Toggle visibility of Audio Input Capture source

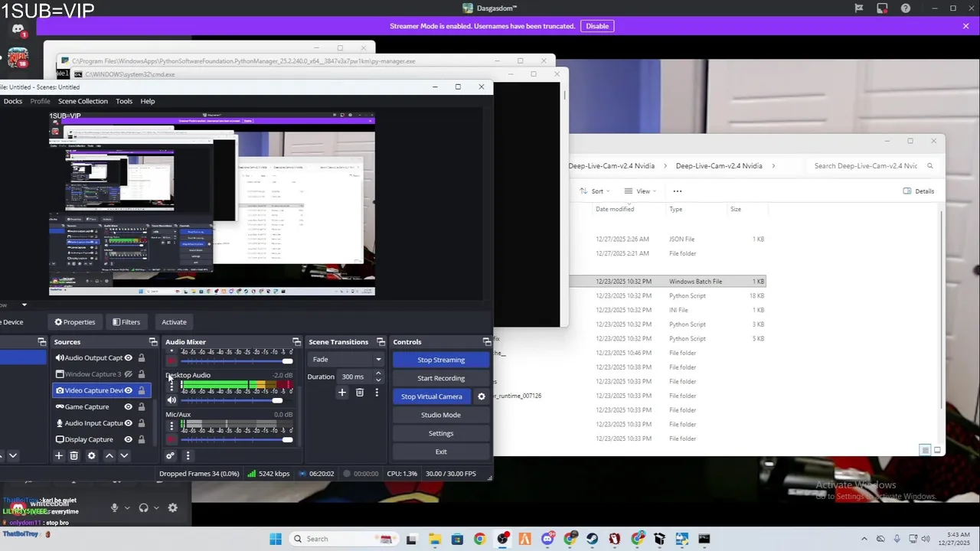[x=129, y=423]
